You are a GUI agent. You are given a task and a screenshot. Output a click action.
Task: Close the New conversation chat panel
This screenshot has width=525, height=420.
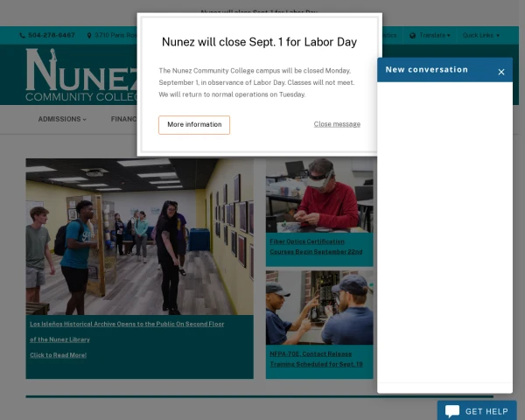[501, 72]
